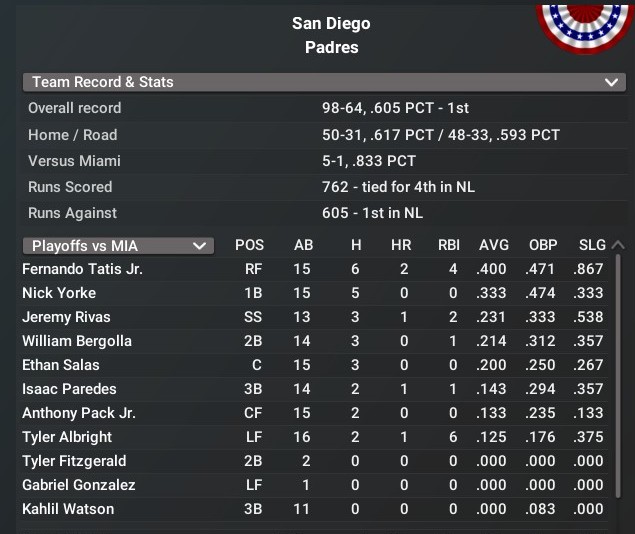635x534 pixels.
Task: Open Tyler Albright's player page
Action: [67, 437]
